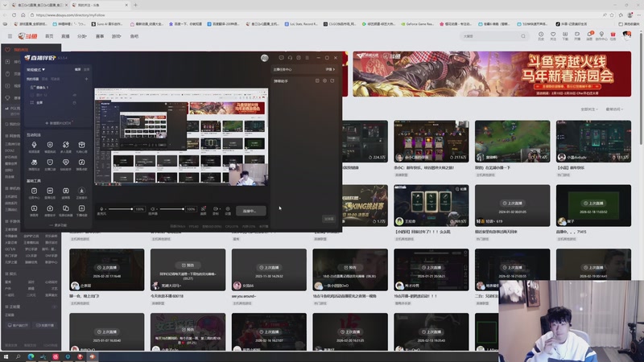This screenshot has height=362, width=644.
Task: Click 新增图片/文件 add source button
Action: [58, 123]
